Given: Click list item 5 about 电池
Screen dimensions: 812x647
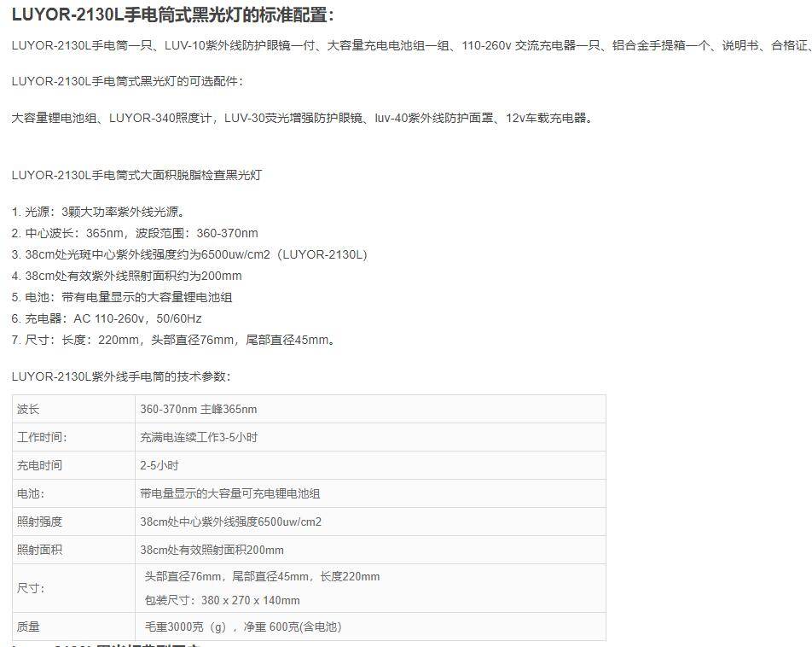Looking at the screenshot, I should tap(122, 297).
